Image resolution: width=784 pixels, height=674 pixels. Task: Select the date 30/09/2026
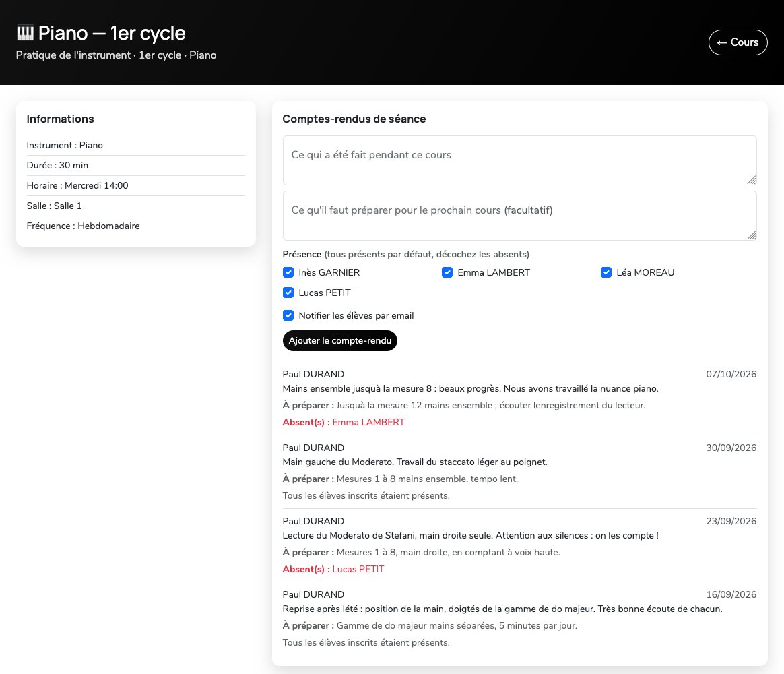coord(731,448)
